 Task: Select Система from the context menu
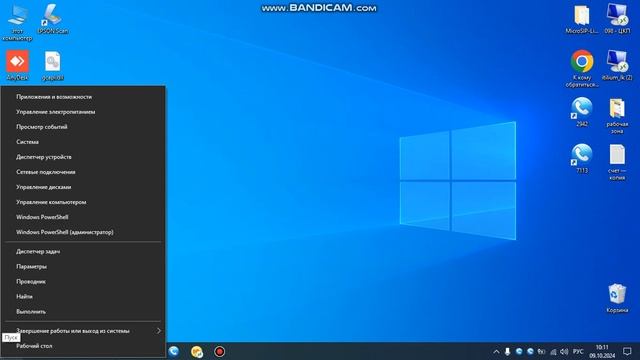(x=83, y=142)
